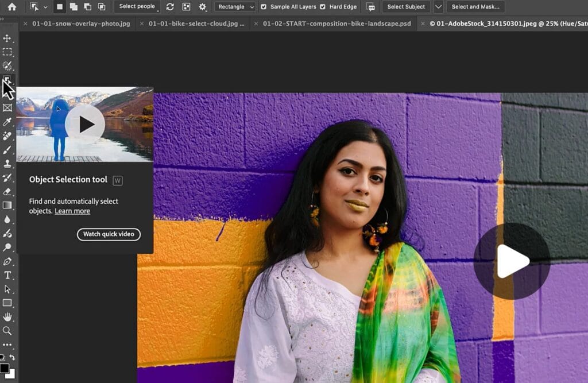The height and width of the screenshot is (383, 588).
Task: Choose the Hand tool
Action: [x=7, y=317]
